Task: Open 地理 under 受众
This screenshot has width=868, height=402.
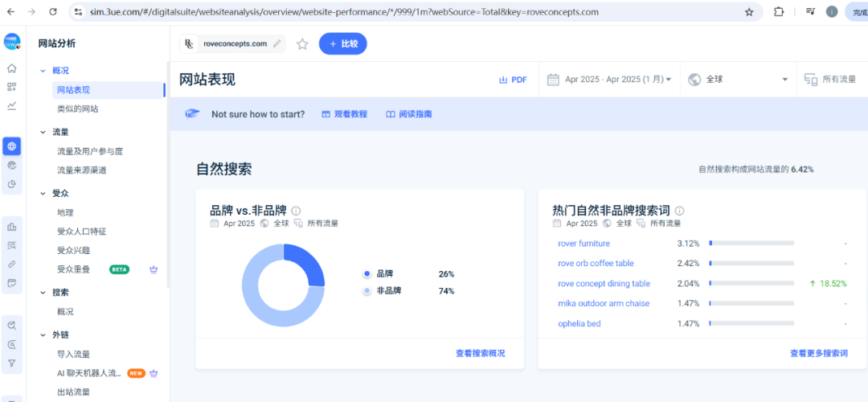Action: click(x=65, y=212)
